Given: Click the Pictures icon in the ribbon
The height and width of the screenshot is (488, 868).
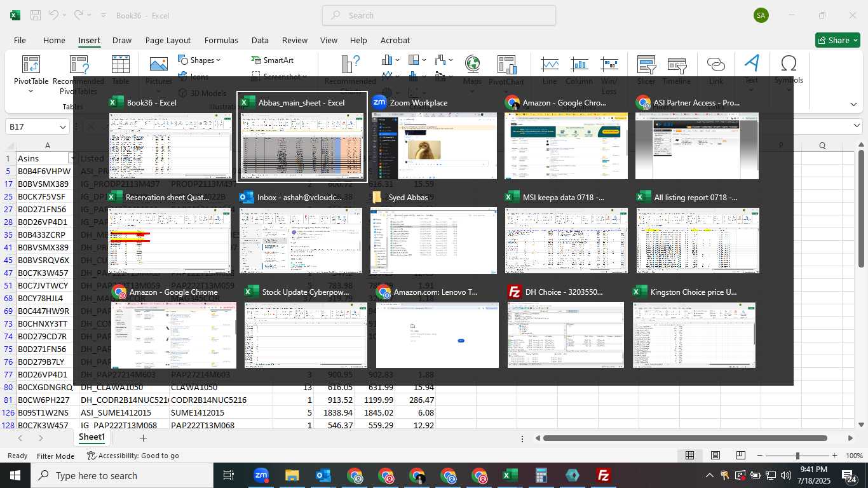Looking at the screenshot, I should point(159,64).
